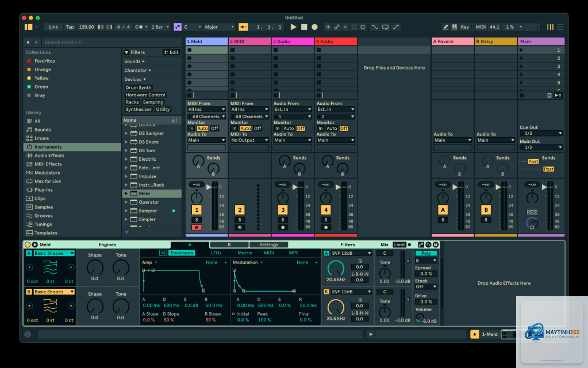Image resolution: width=588 pixels, height=368 pixels.
Task: Set Monitor to In on track 3 Audio
Action: tap(278, 128)
